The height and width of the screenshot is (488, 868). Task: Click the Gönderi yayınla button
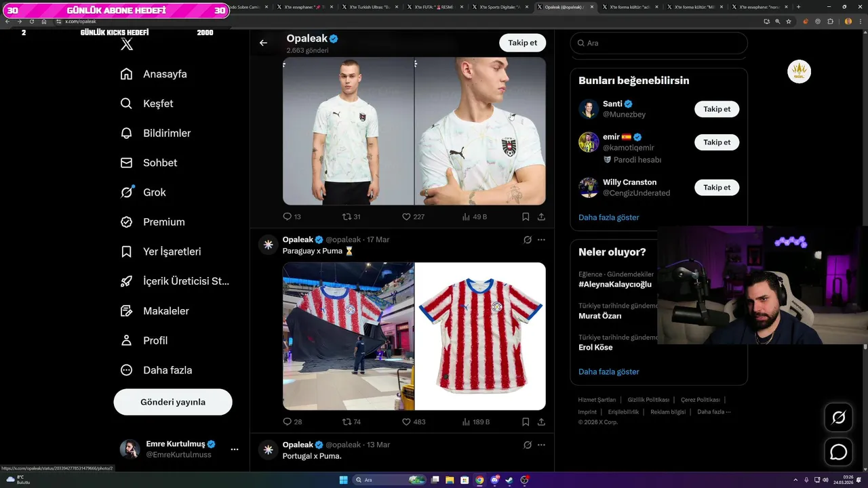pos(173,402)
